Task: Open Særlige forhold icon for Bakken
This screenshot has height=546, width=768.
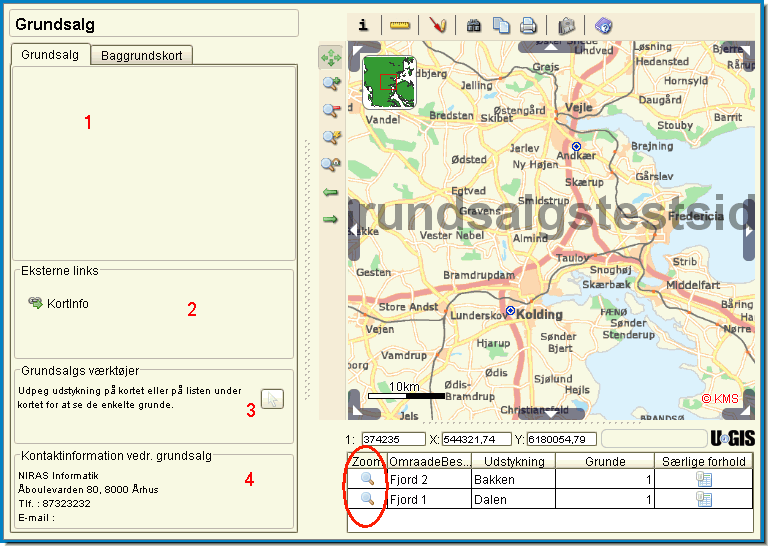Action: click(704, 479)
